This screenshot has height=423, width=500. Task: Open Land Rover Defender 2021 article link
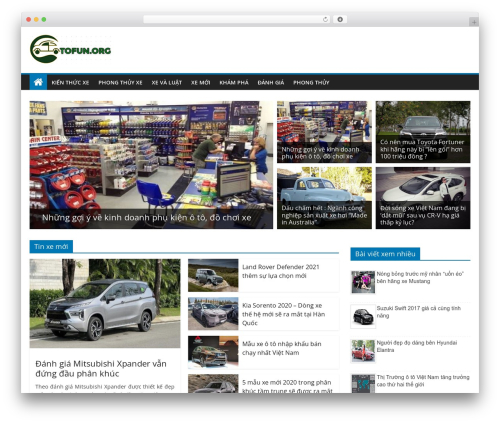point(281,271)
